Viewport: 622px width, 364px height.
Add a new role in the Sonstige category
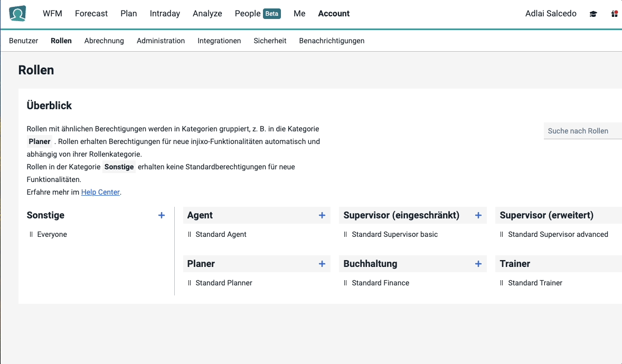tap(161, 215)
